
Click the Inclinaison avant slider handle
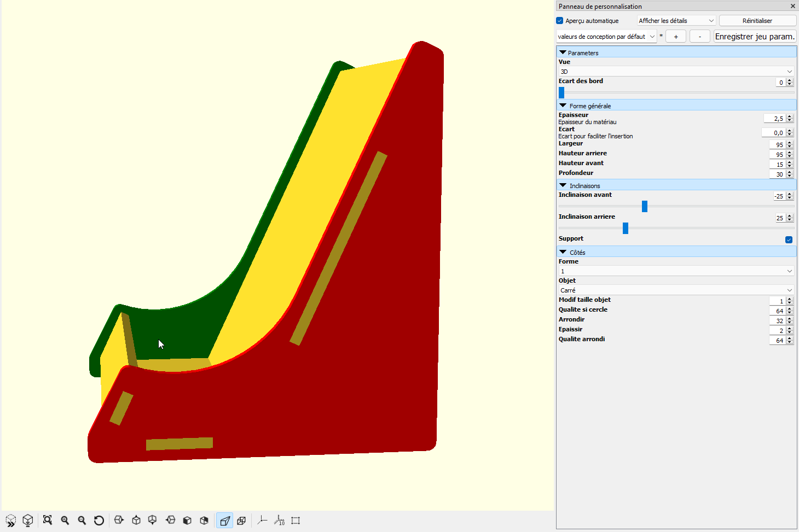(645, 206)
